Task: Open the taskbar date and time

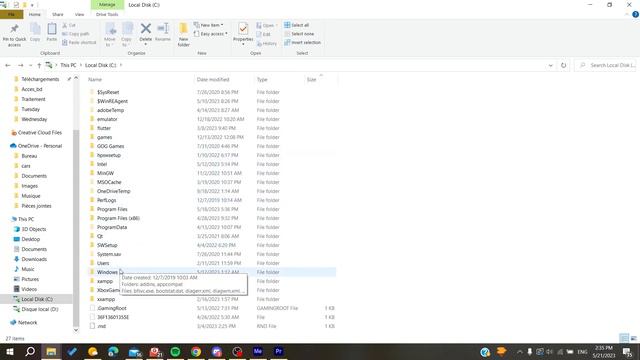Action: pyautogui.click(x=604, y=351)
